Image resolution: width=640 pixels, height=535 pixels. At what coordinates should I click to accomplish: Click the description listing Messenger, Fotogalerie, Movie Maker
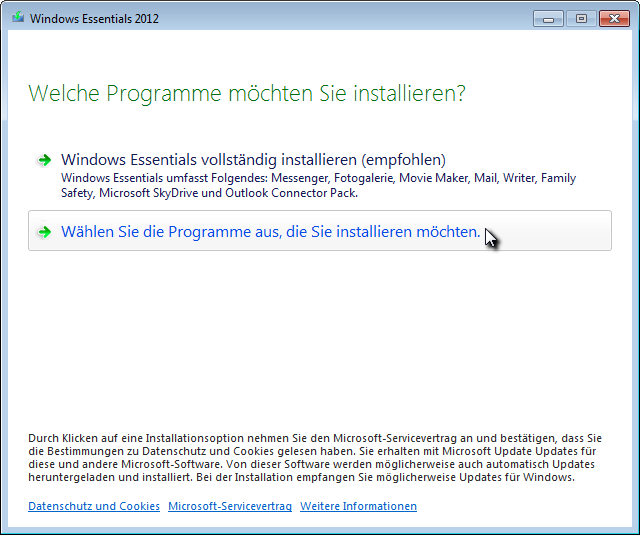(x=318, y=185)
